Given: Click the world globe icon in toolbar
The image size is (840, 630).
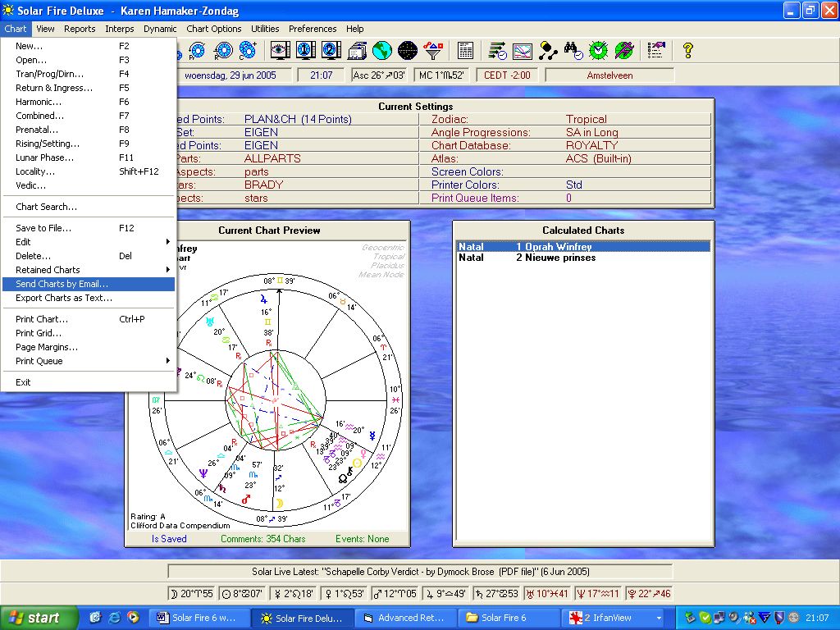Looking at the screenshot, I should (x=381, y=51).
